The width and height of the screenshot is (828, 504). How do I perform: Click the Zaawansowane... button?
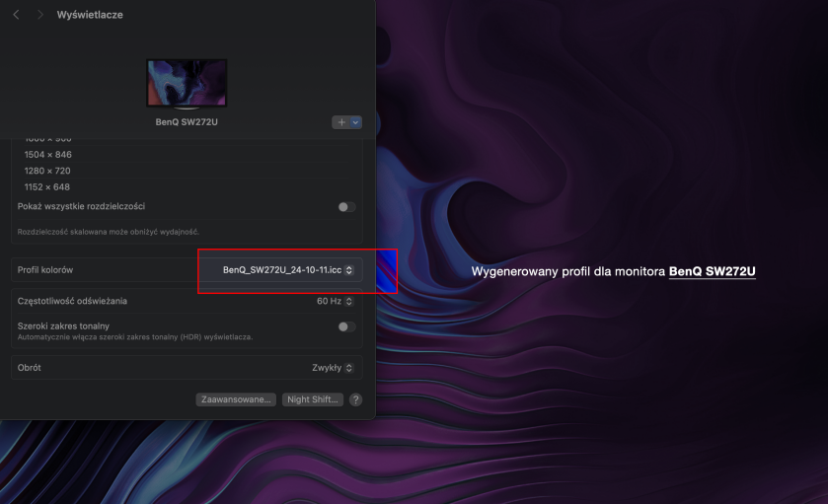coord(236,399)
